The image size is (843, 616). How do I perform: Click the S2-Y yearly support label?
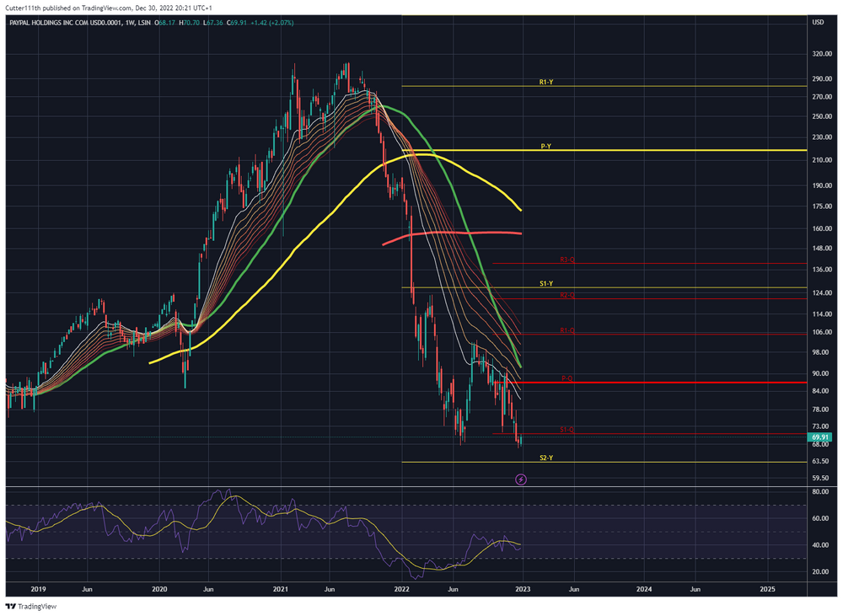point(546,458)
